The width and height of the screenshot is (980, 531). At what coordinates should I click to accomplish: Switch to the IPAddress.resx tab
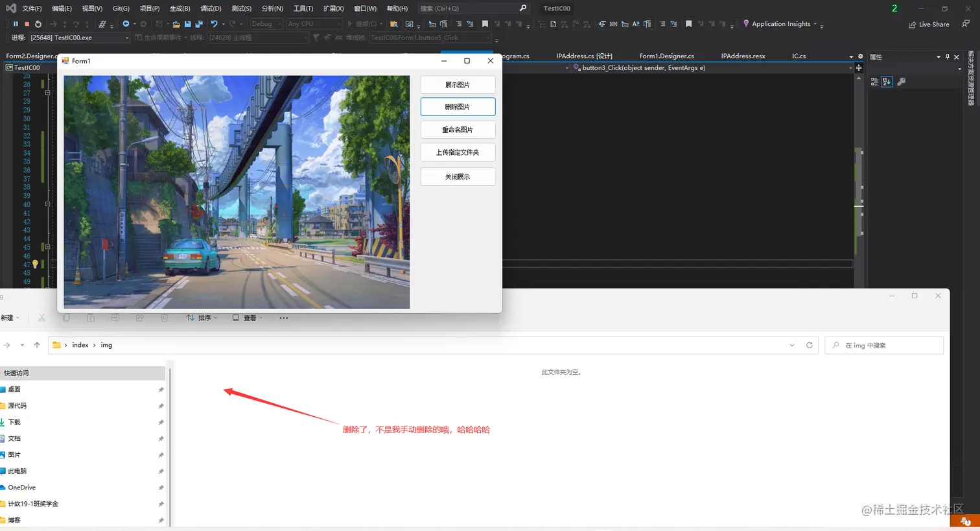point(743,56)
